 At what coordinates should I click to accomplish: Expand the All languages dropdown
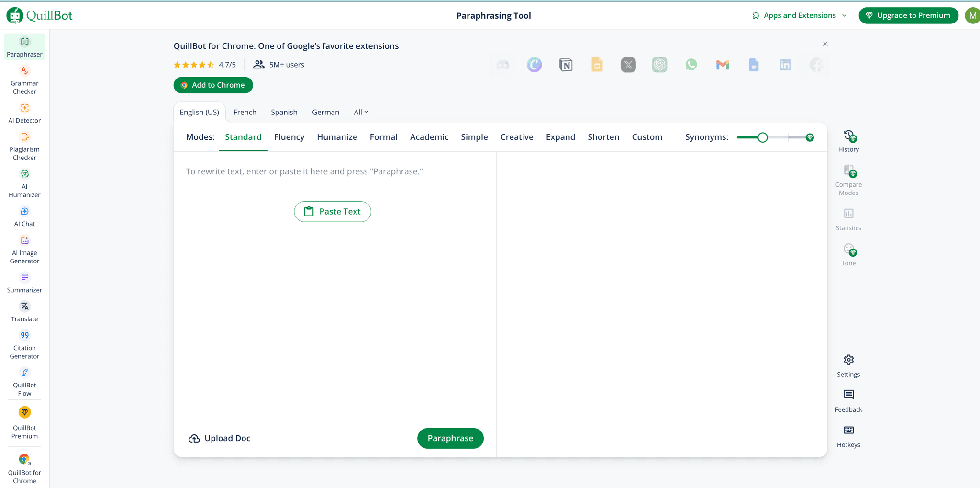tap(361, 112)
